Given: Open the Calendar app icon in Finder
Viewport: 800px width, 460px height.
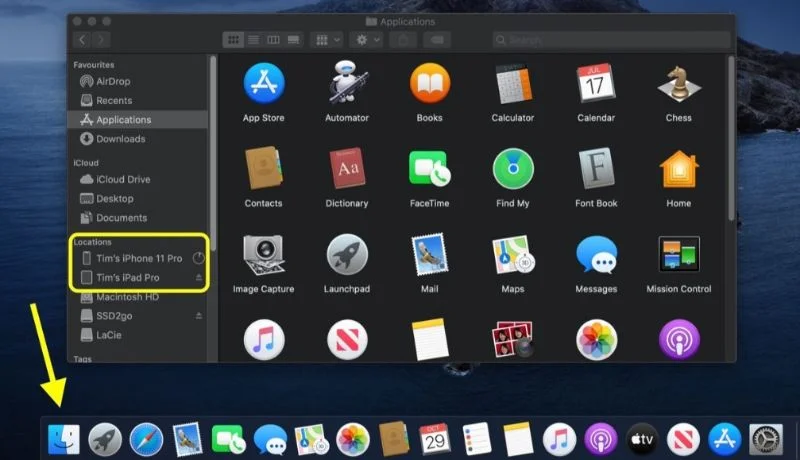Looking at the screenshot, I should tap(595, 83).
